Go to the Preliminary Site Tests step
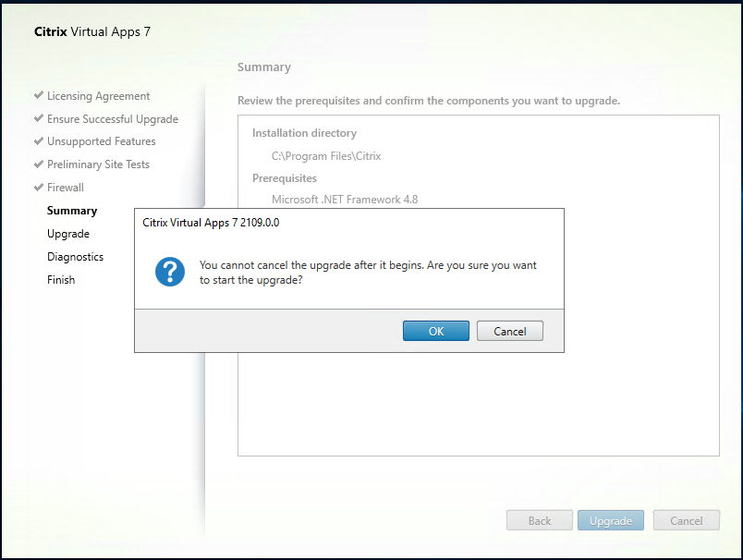This screenshot has height=560, width=743. click(x=98, y=164)
